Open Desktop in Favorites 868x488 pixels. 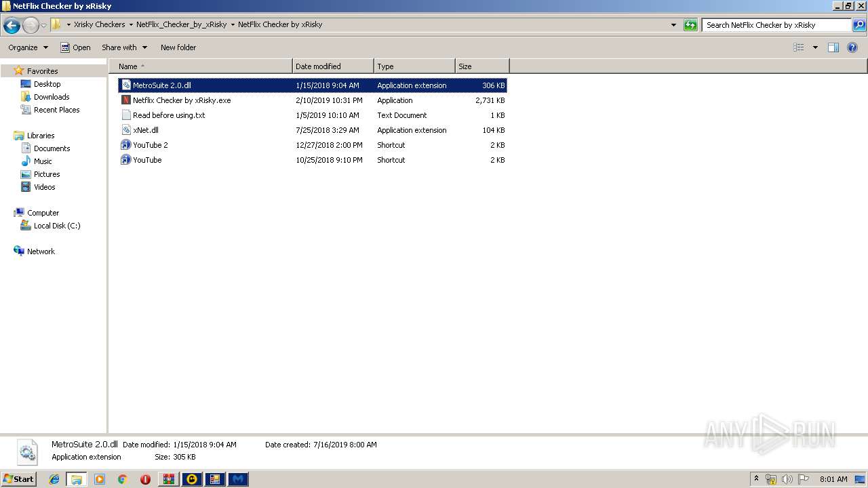pos(47,84)
